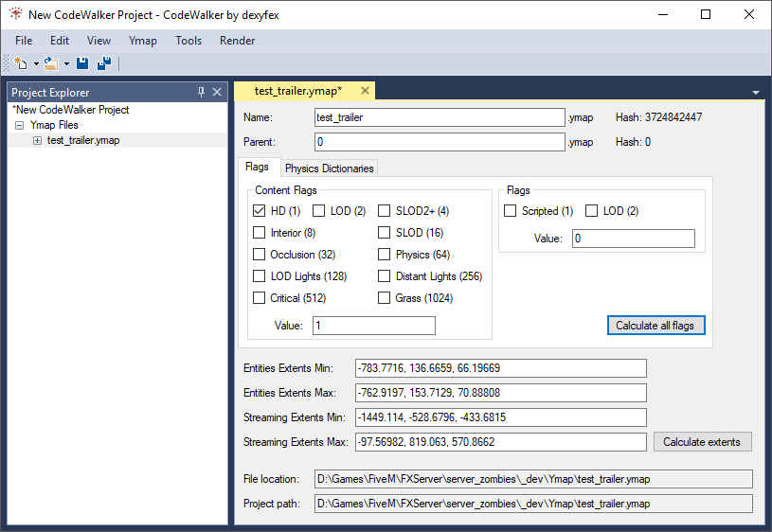The height and width of the screenshot is (532, 772).
Task: Click the Name input field
Action: pos(439,117)
